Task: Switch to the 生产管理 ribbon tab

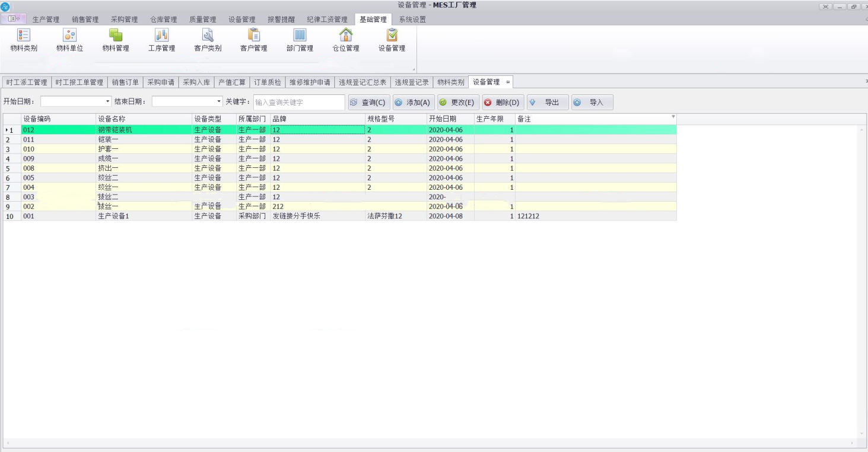Action: pos(46,20)
